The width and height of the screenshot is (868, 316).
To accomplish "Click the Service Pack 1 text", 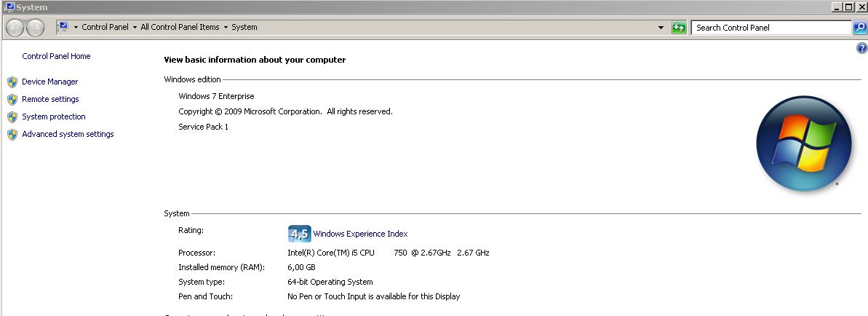I will pyautogui.click(x=203, y=127).
